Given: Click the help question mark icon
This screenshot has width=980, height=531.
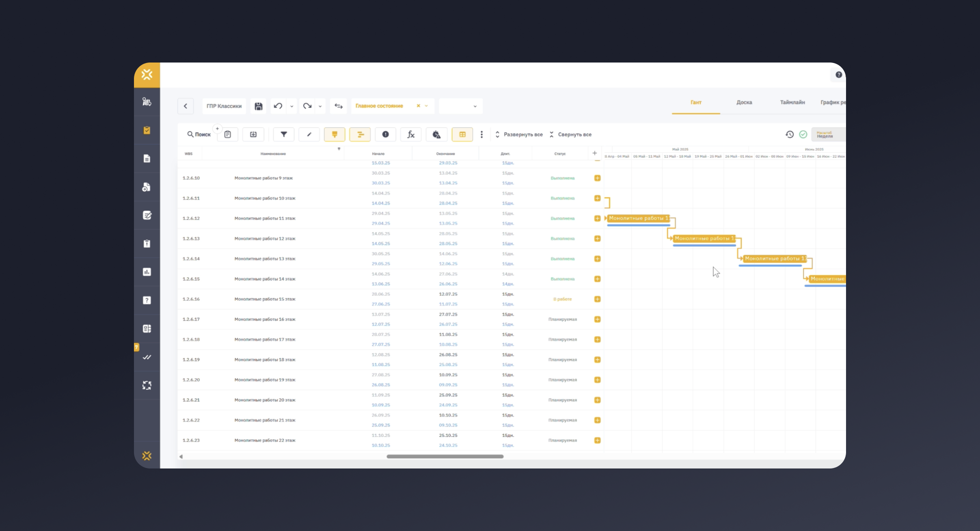Looking at the screenshot, I should 838,75.
